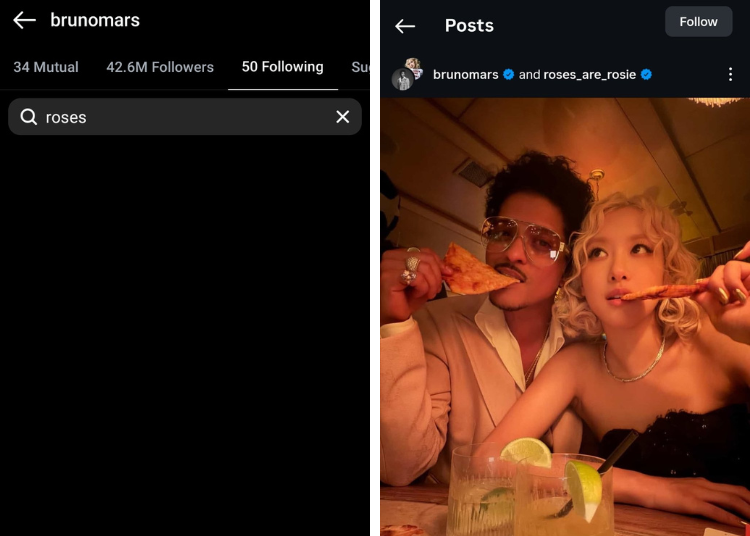750x536 pixels.
Task: Click the verified badge beside roses_are_rosie
Action: click(646, 75)
